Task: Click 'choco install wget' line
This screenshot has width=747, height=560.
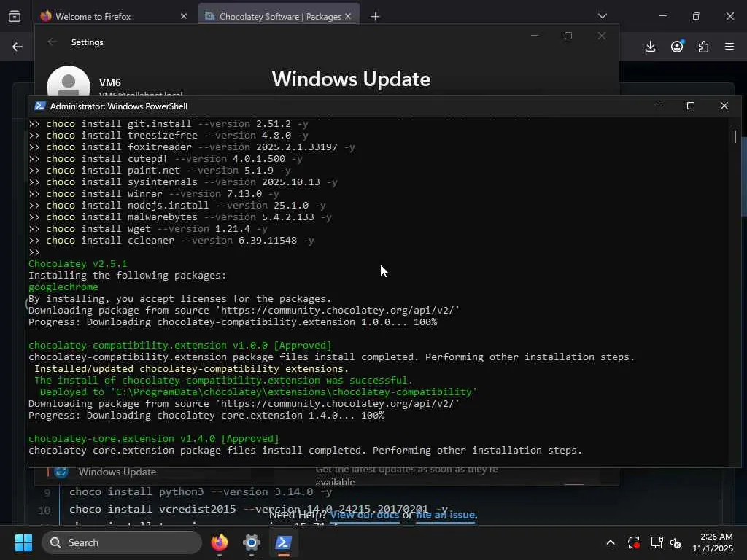Action: click(147, 228)
